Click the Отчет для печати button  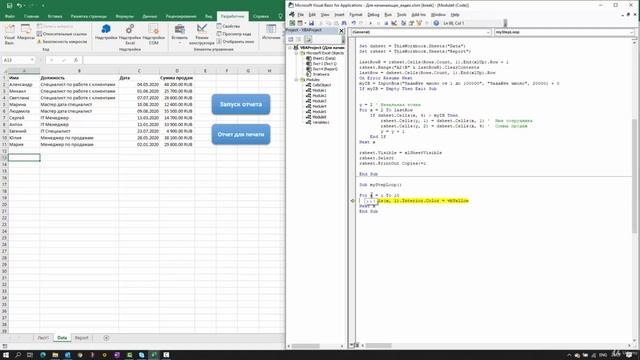241,134
